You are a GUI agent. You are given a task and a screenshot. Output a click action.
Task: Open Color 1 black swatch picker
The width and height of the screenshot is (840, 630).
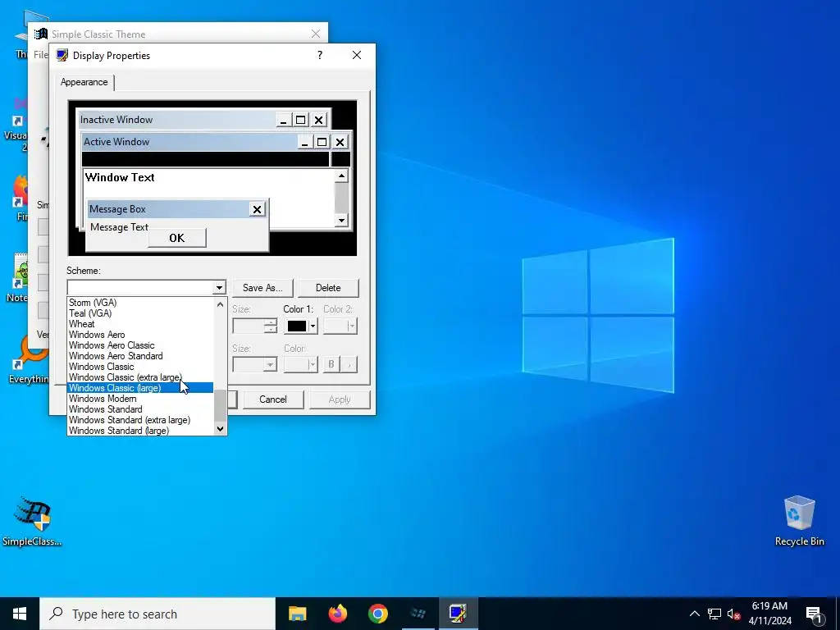click(x=301, y=326)
